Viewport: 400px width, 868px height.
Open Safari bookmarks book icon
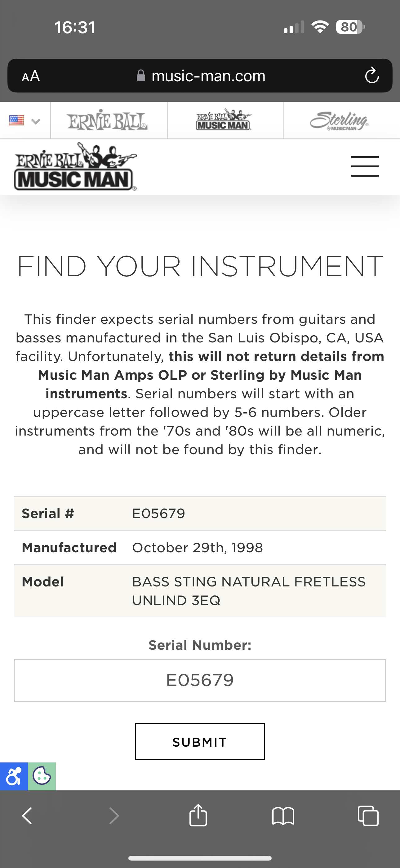(x=283, y=816)
